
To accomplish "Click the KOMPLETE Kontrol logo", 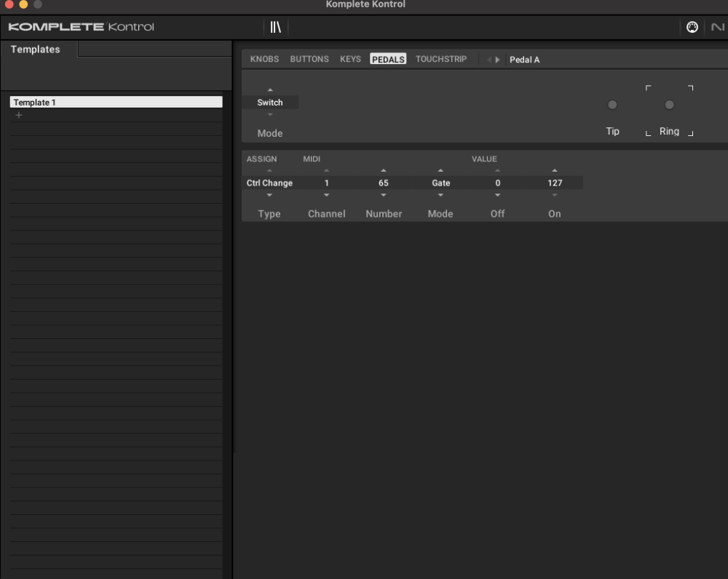I will (x=82, y=27).
